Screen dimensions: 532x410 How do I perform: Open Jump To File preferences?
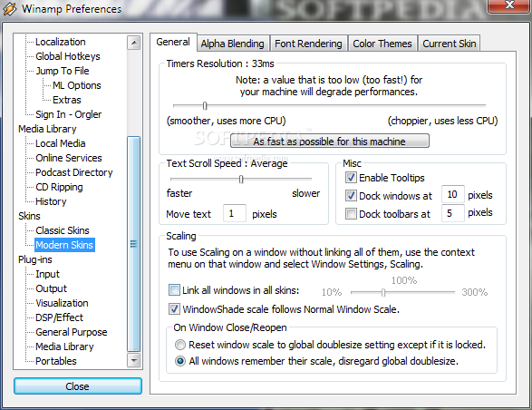click(63, 71)
